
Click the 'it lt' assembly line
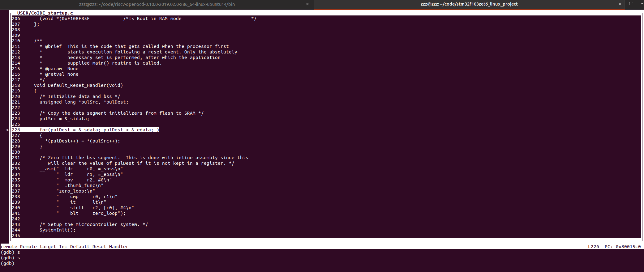click(x=81, y=202)
